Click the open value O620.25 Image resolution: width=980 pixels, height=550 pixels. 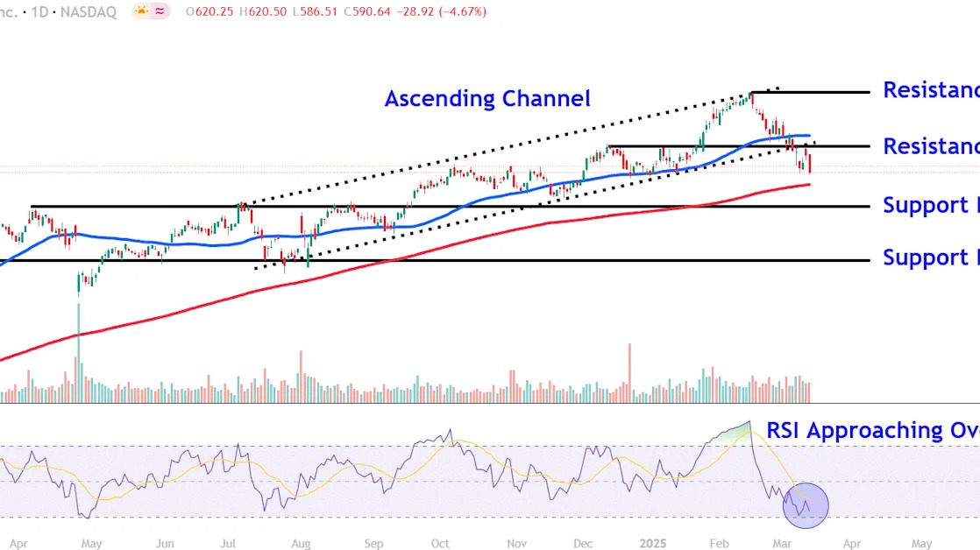[x=210, y=12]
